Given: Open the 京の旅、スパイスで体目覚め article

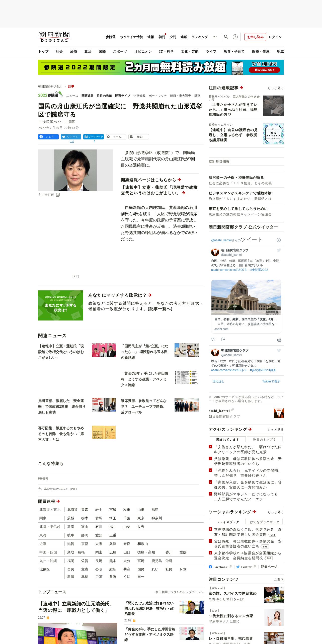Looking at the screenshot, I should coord(233,593).
